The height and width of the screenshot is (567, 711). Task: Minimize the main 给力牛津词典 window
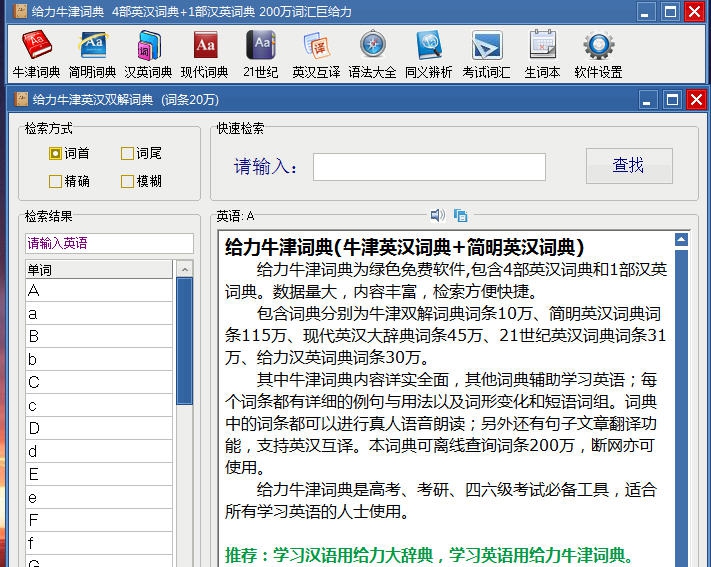pos(645,11)
